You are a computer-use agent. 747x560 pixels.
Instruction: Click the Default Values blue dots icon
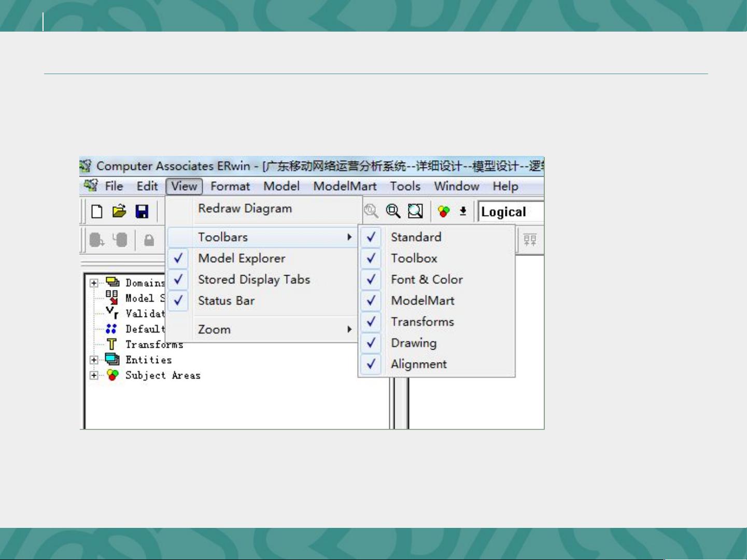click(x=111, y=329)
